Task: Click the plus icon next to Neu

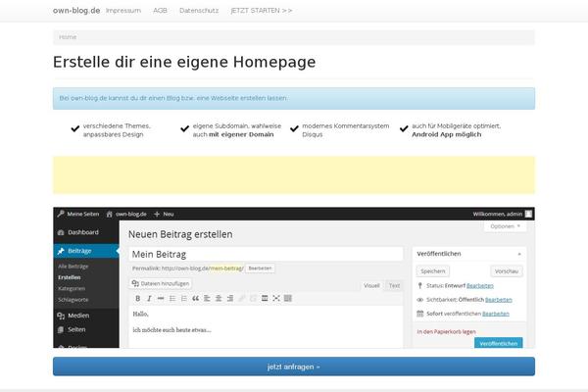Action: point(157,215)
